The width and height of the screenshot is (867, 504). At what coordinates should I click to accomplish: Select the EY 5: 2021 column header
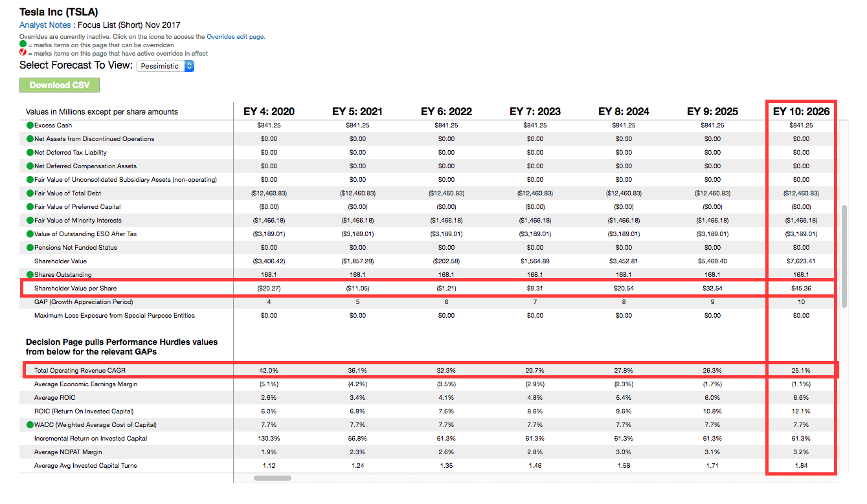(x=357, y=111)
